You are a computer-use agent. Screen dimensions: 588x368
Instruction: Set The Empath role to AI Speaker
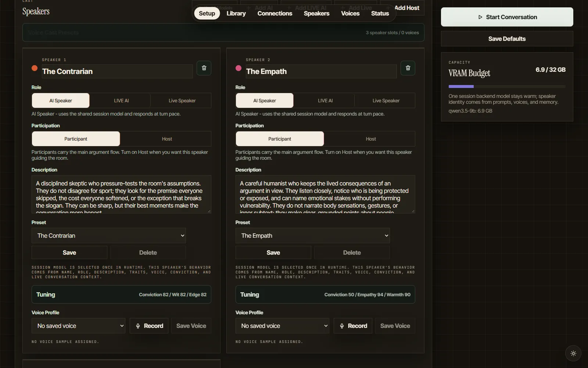pyautogui.click(x=265, y=100)
